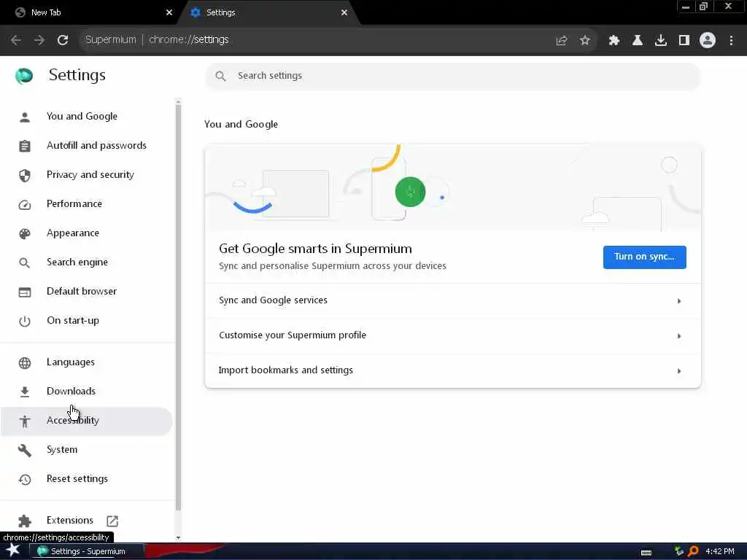The width and height of the screenshot is (747, 560).
Task: Click Turn on sync button
Action: pyautogui.click(x=644, y=257)
